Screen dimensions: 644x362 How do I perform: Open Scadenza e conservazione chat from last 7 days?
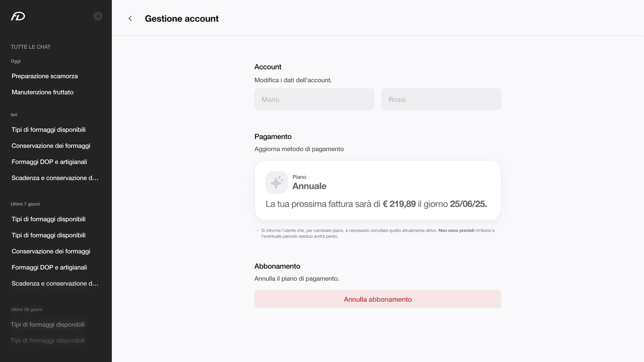pyautogui.click(x=55, y=284)
